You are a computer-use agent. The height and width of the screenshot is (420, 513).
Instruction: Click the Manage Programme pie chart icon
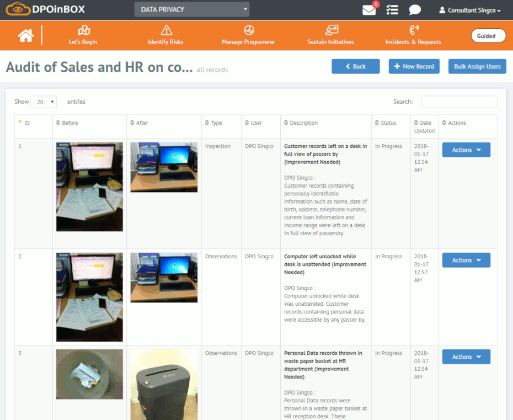[248, 30]
